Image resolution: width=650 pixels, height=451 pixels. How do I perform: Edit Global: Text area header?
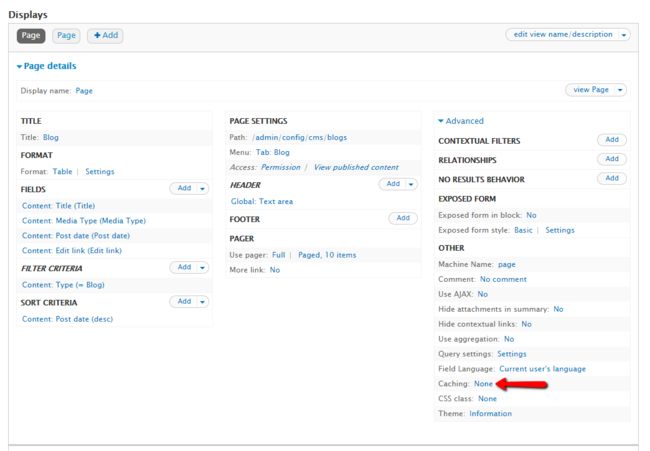(262, 201)
